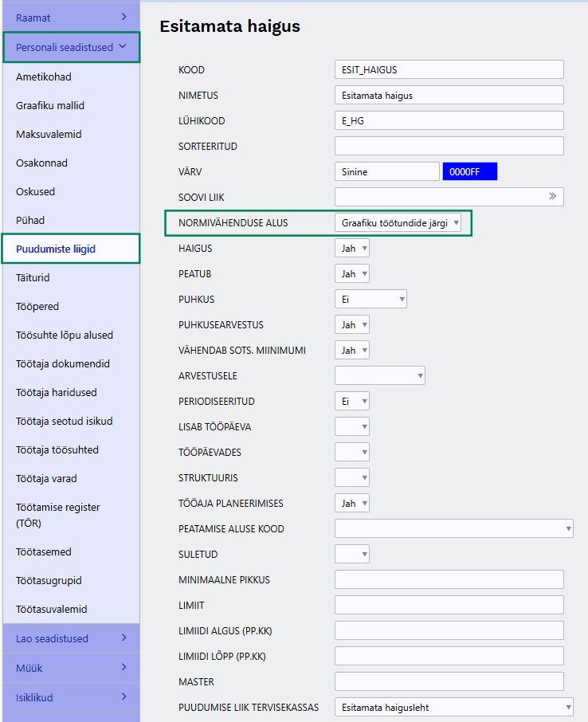Open the Peatamise aluse kood dropdown
588x722 pixels.
(x=453, y=528)
